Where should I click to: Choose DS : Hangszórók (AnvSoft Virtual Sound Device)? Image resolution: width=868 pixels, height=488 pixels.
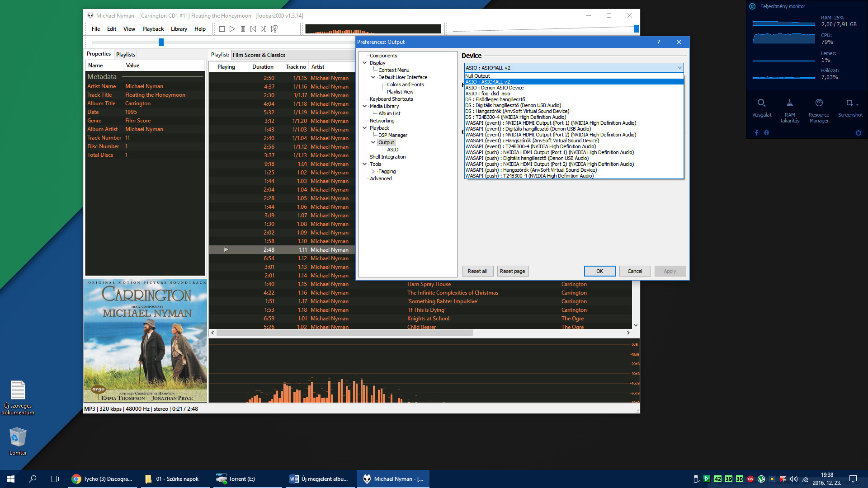click(x=574, y=111)
